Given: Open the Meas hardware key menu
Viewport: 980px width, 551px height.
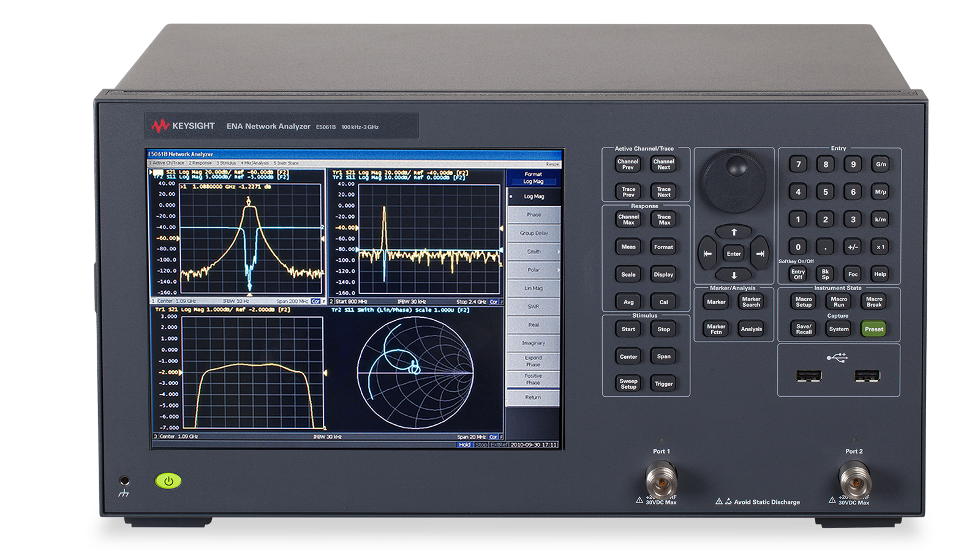Looking at the screenshot, I should [628, 247].
